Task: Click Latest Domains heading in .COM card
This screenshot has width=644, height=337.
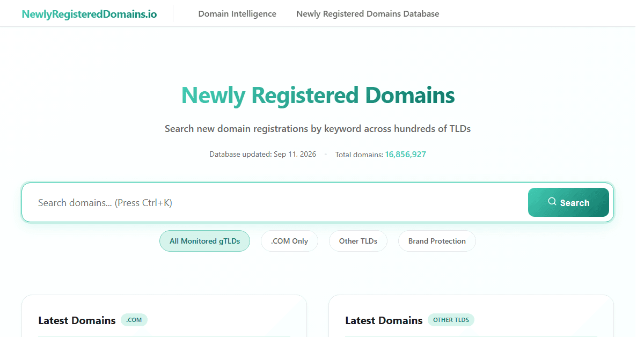Action: click(77, 320)
